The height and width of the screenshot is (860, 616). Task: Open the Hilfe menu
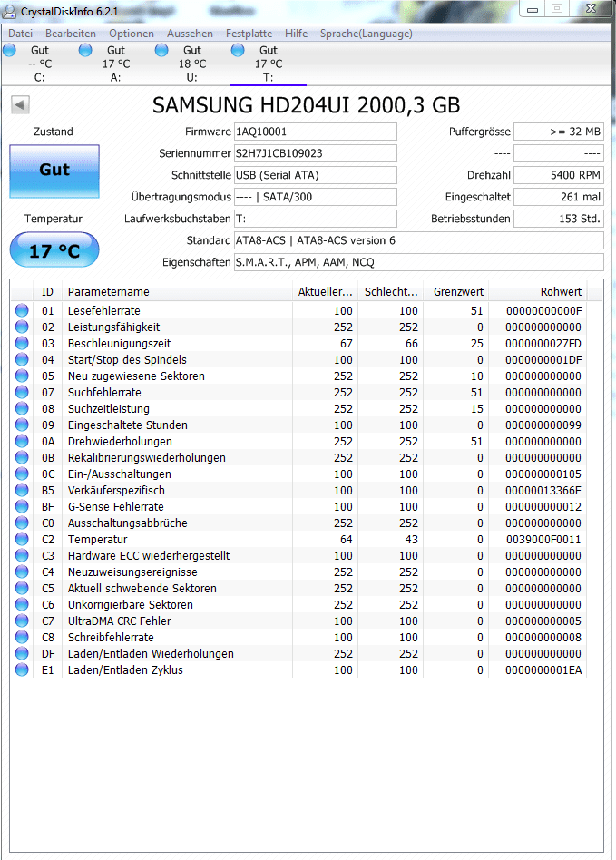pos(297,34)
